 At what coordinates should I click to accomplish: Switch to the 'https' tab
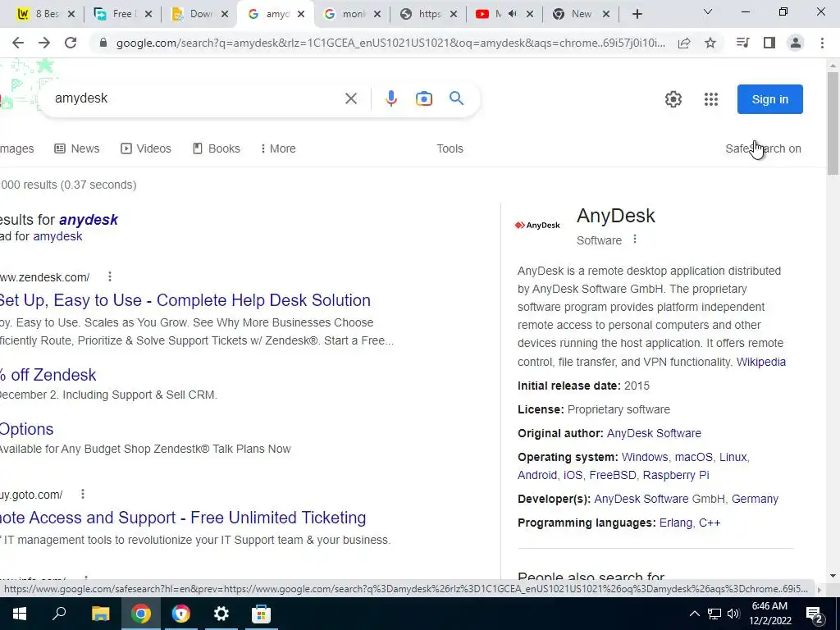point(428,14)
